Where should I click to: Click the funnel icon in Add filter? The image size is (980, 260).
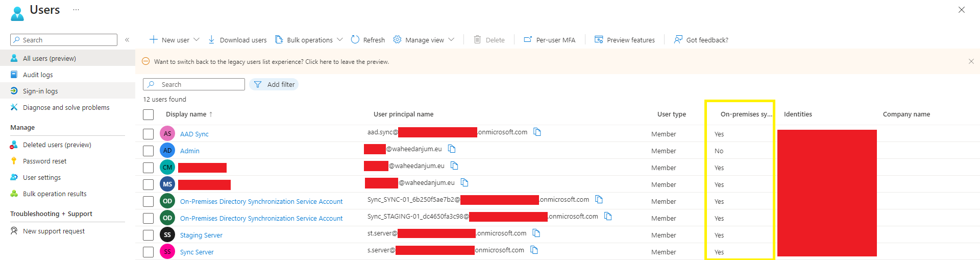(258, 84)
